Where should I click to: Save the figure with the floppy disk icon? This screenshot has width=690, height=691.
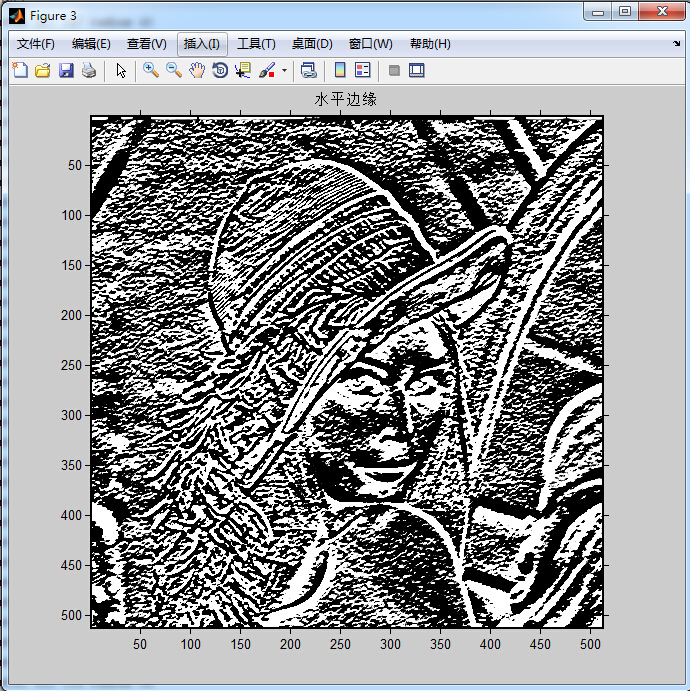coord(66,70)
